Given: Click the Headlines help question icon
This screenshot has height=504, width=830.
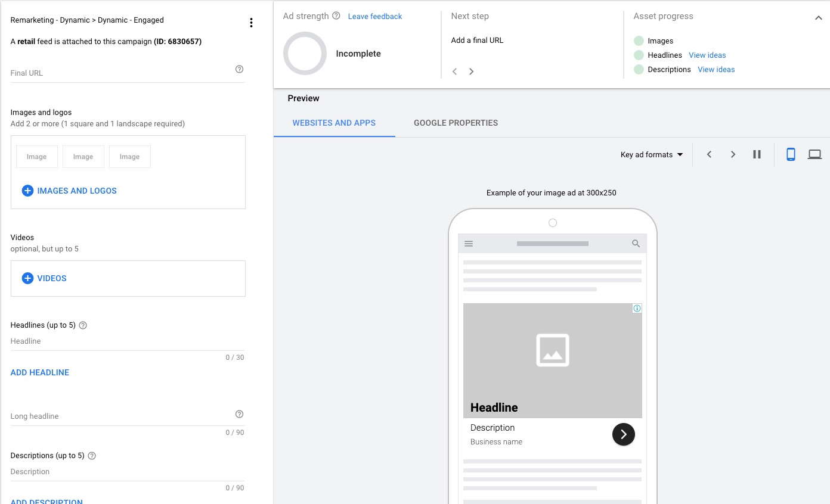Looking at the screenshot, I should point(83,325).
